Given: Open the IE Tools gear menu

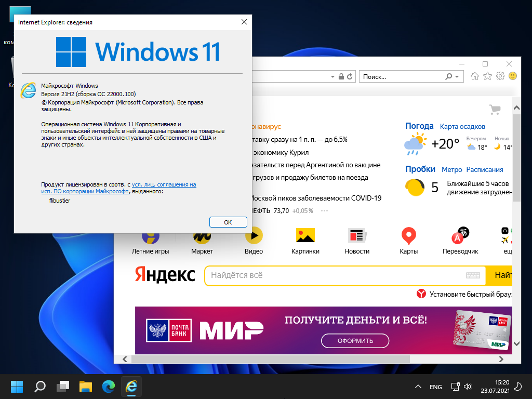Looking at the screenshot, I should 500,76.
